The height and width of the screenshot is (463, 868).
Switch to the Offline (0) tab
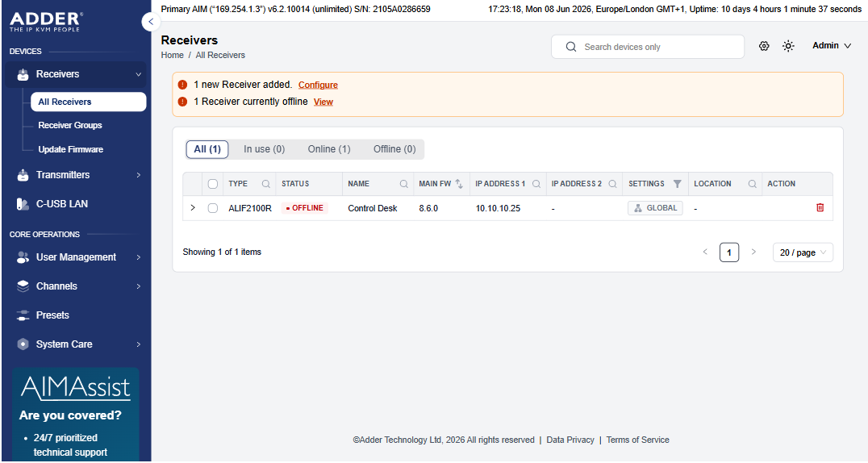[394, 149]
